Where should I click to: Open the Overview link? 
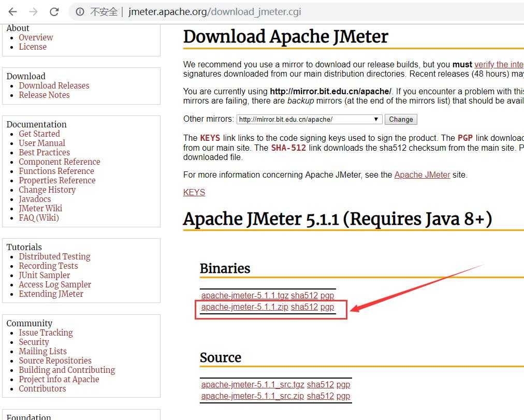click(36, 37)
